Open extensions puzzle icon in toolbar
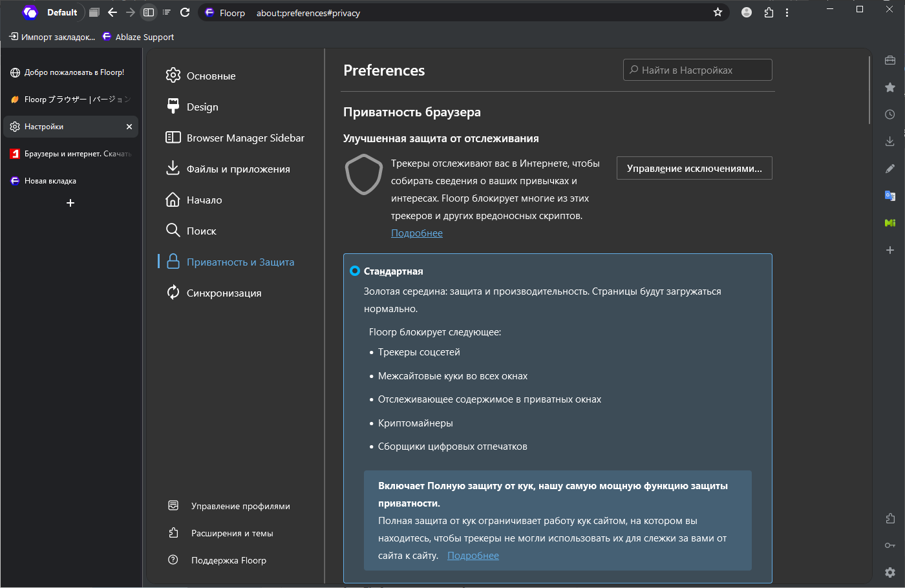 coord(769,12)
